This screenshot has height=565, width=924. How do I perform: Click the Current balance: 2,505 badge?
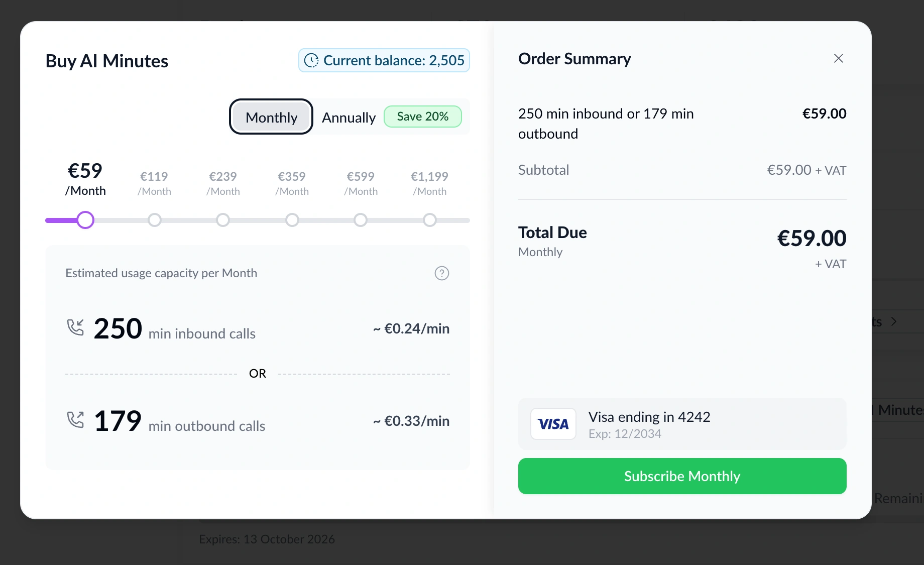(x=384, y=60)
